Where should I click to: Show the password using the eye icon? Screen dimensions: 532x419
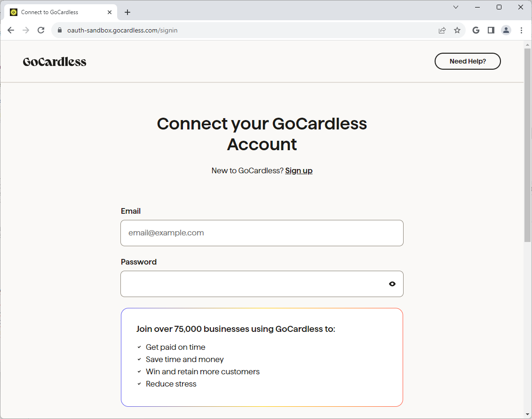pos(392,284)
